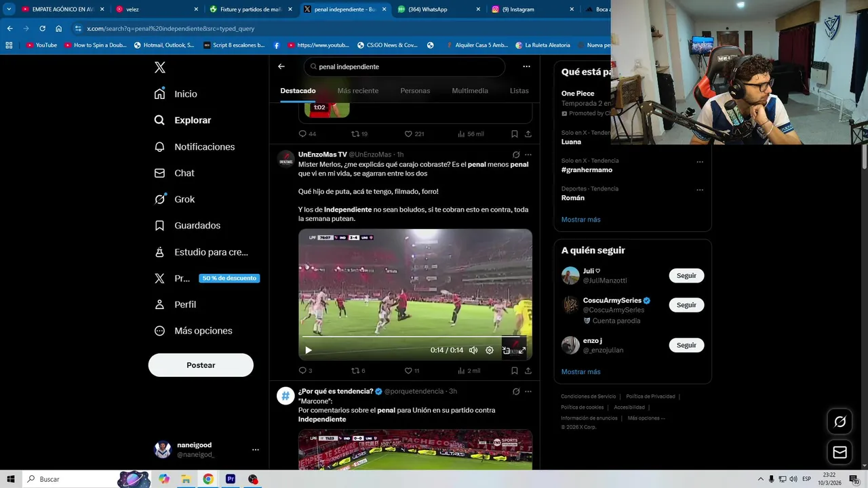
Task: Open more menu on UnEnzoMas TV post
Action: pos(528,155)
